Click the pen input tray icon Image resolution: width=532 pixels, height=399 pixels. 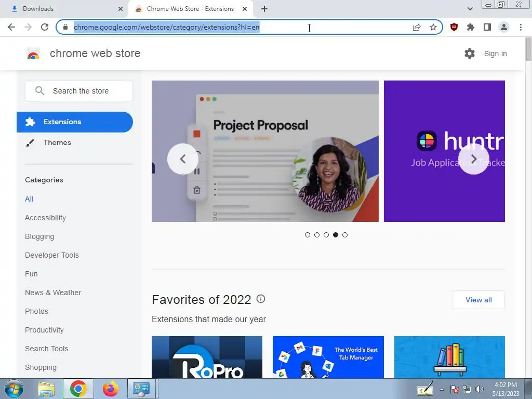425,389
